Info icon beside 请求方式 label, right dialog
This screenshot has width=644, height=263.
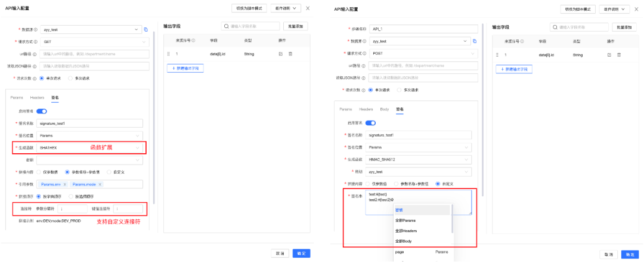coord(364,54)
